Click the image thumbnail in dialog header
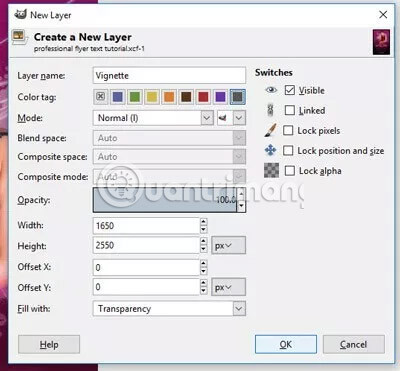 (381, 42)
